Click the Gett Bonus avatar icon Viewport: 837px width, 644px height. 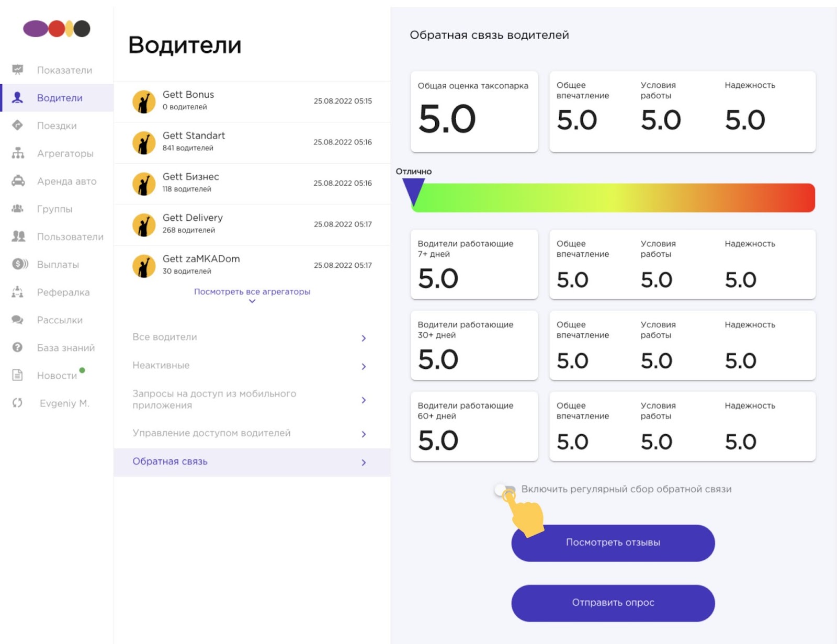point(144,101)
